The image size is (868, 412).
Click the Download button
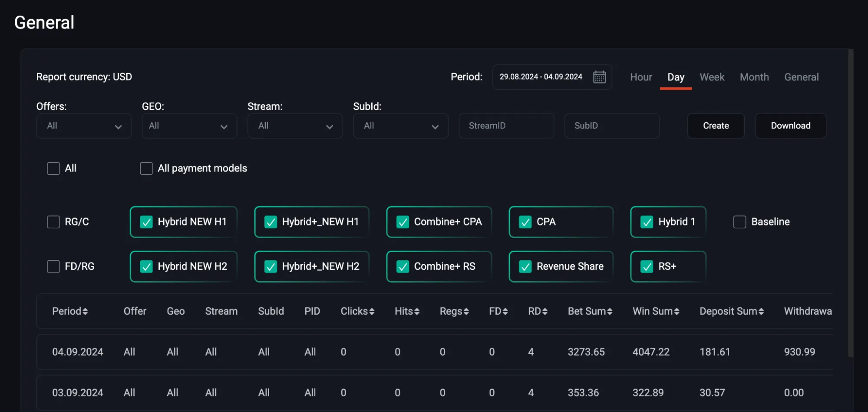click(790, 126)
